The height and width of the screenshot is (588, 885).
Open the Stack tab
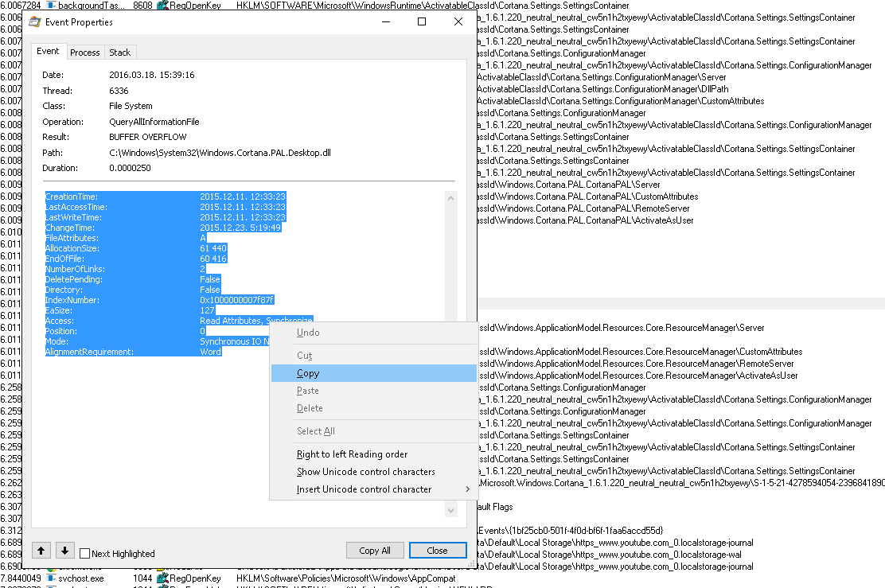coord(119,51)
